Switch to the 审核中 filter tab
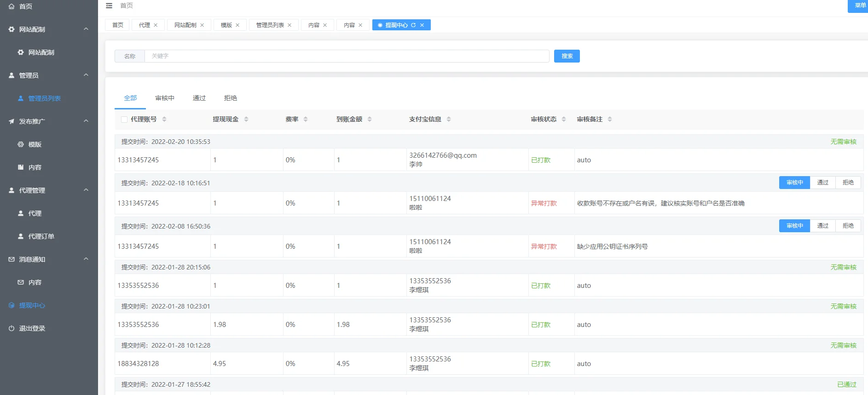This screenshot has width=868, height=395. pyautogui.click(x=165, y=98)
